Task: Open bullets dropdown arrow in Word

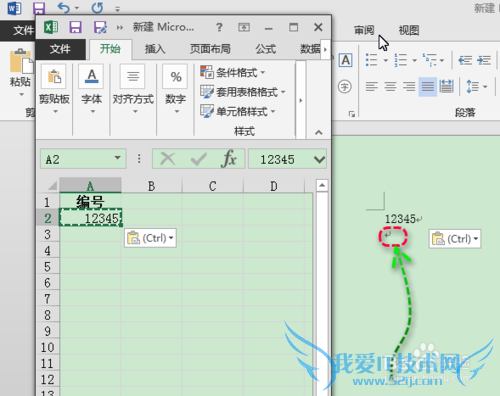Action: pos(386,61)
